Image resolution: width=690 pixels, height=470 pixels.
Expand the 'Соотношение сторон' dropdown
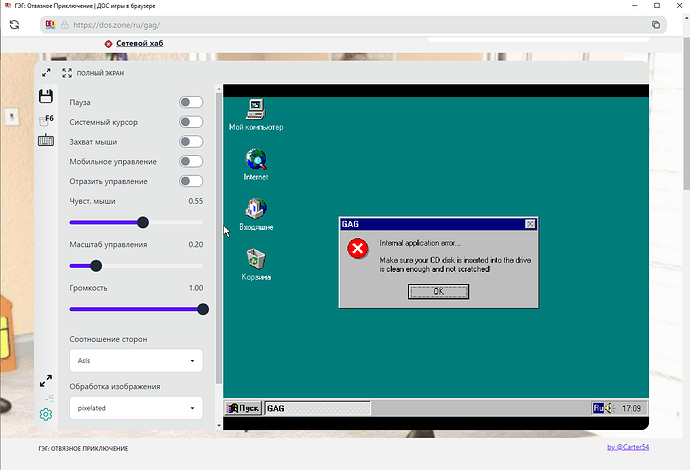[x=136, y=361]
